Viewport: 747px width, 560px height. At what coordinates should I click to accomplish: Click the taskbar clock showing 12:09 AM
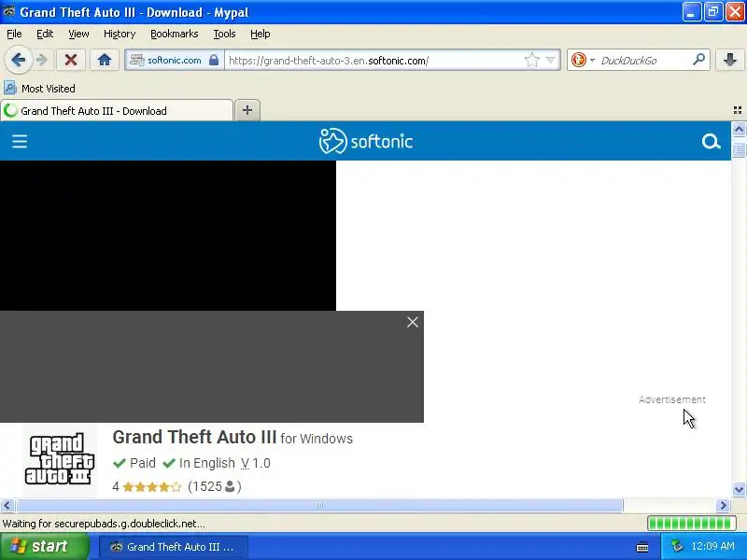pyautogui.click(x=712, y=546)
